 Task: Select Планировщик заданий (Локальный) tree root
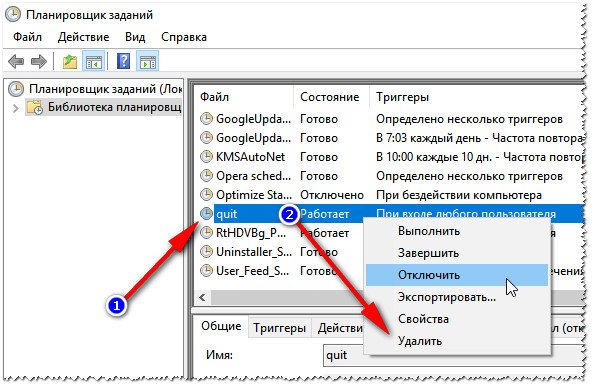click(105, 89)
